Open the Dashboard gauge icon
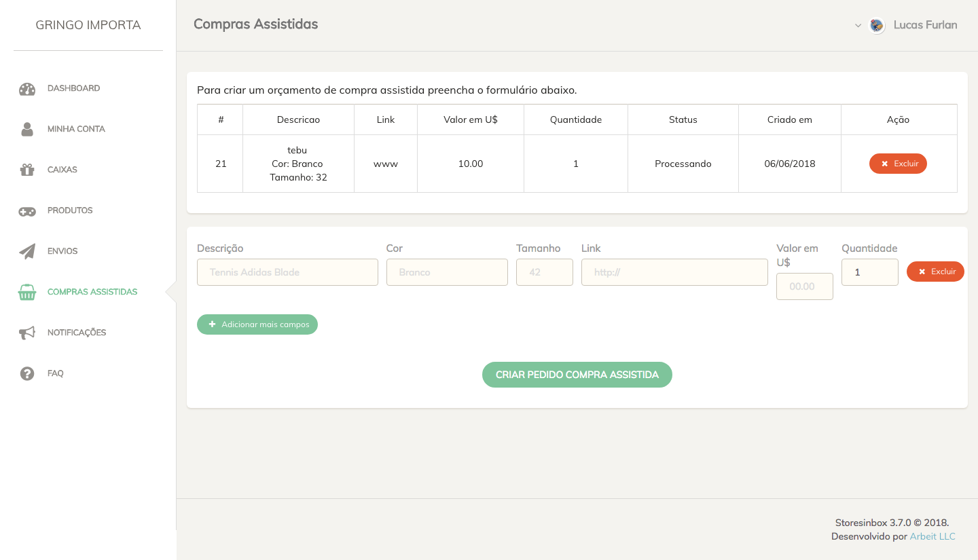Image resolution: width=978 pixels, height=560 pixels. click(x=27, y=89)
